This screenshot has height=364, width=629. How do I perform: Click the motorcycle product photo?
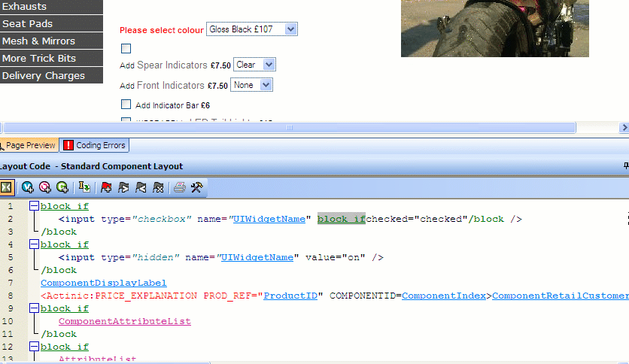click(x=494, y=28)
